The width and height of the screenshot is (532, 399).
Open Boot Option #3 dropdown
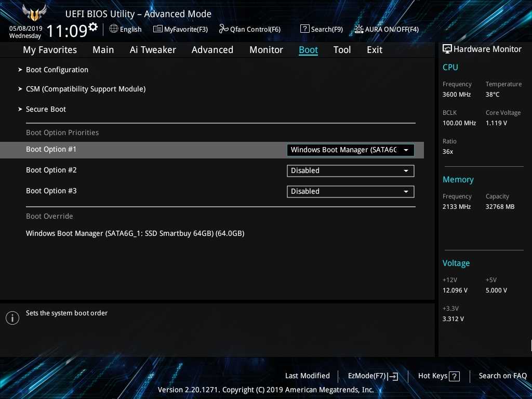pyautogui.click(x=350, y=192)
